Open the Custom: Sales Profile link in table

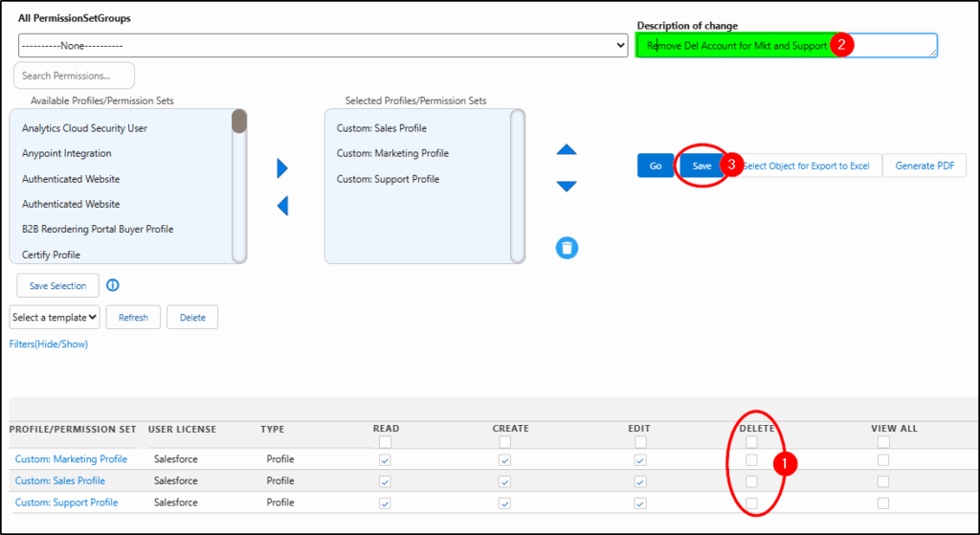(x=60, y=481)
